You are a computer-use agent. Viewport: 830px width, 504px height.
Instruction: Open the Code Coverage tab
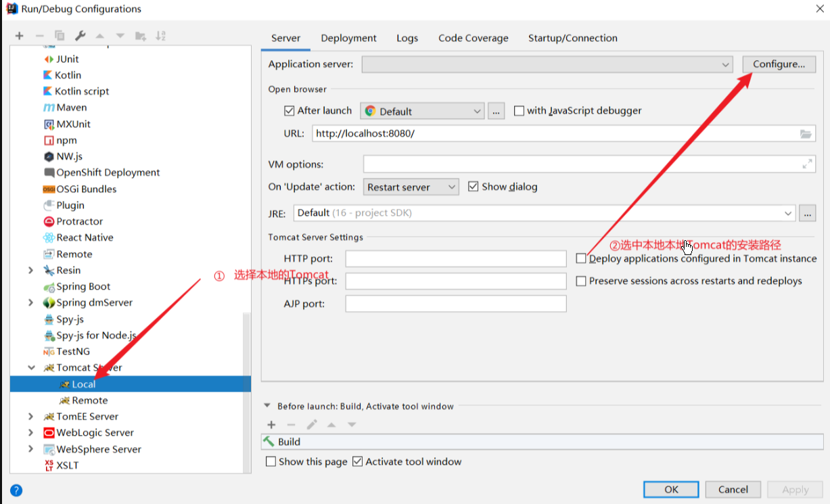pos(474,39)
